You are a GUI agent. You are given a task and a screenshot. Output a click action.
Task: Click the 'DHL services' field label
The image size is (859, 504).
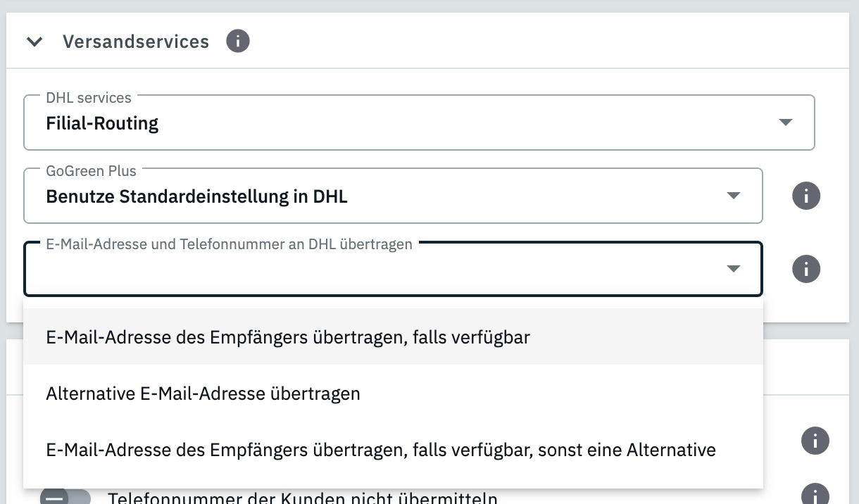point(89,98)
